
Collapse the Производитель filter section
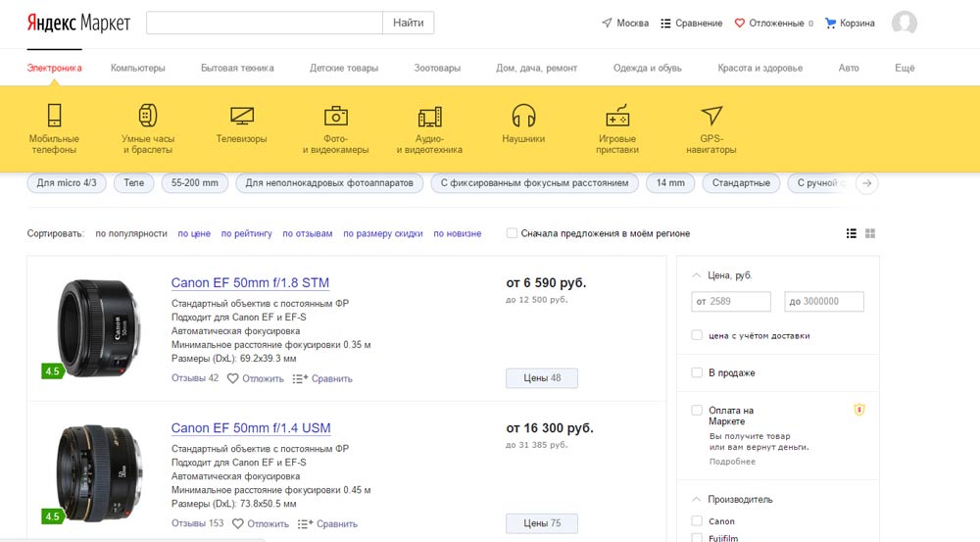(x=696, y=499)
